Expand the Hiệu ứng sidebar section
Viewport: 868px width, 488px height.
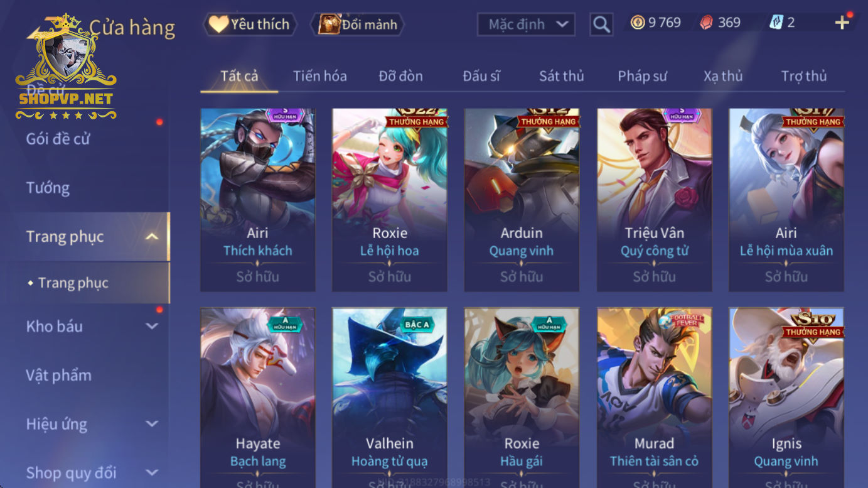point(151,424)
